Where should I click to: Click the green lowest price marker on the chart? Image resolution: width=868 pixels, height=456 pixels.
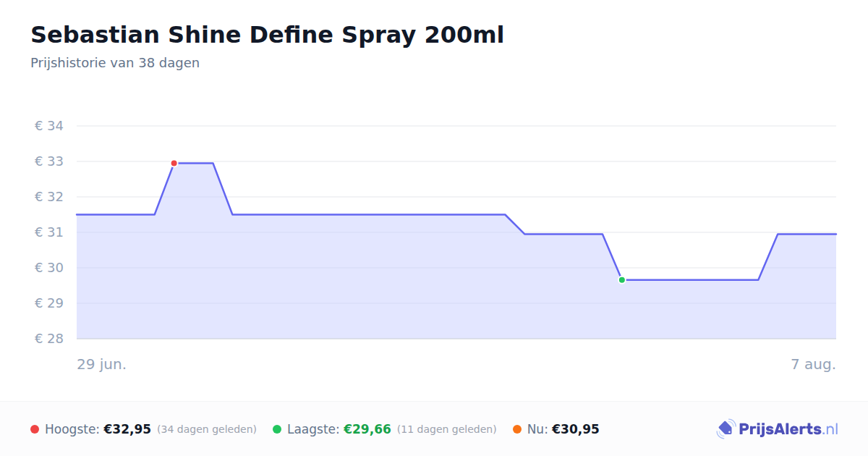click(621, 280)
